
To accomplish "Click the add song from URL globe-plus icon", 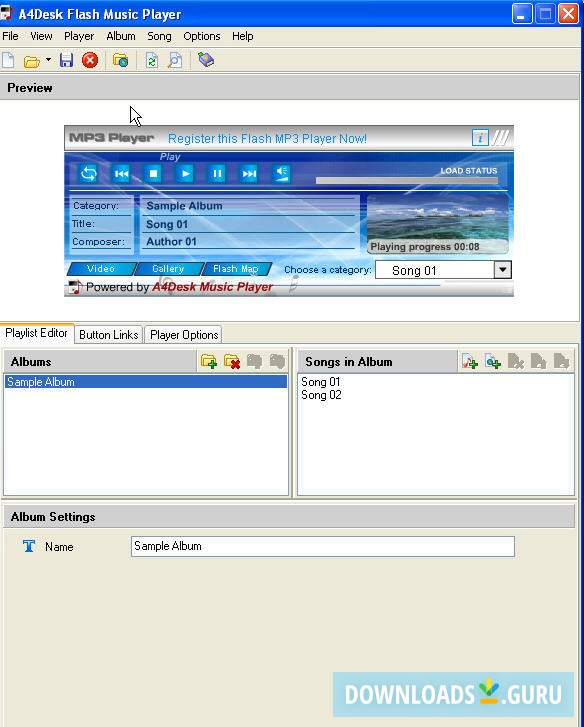I will pos(492,361).
